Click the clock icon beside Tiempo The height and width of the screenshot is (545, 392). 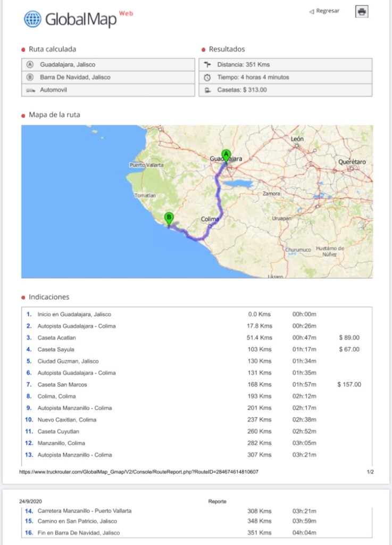click(x=207, y=77)
